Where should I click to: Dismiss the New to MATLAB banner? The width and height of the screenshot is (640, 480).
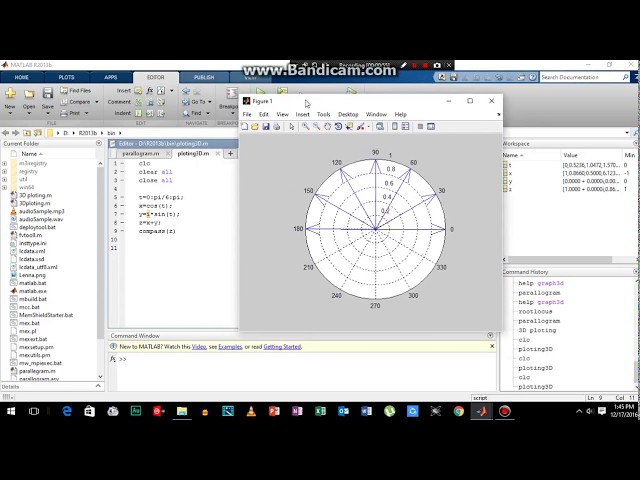coord(492,346)
